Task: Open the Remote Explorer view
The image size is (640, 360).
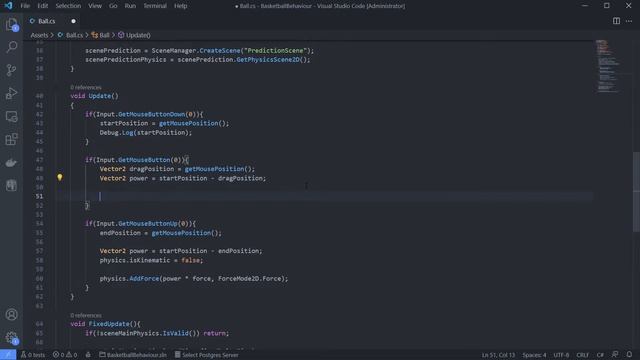Action: point(11,116)
